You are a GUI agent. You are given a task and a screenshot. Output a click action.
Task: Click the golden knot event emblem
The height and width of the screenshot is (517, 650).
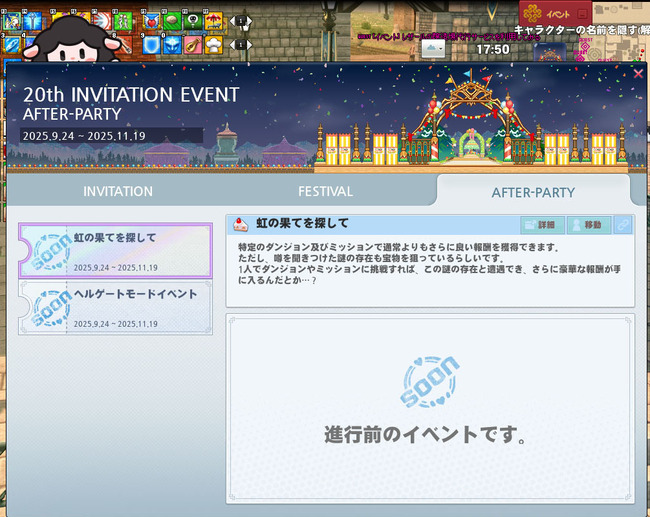tap(532, 14)
